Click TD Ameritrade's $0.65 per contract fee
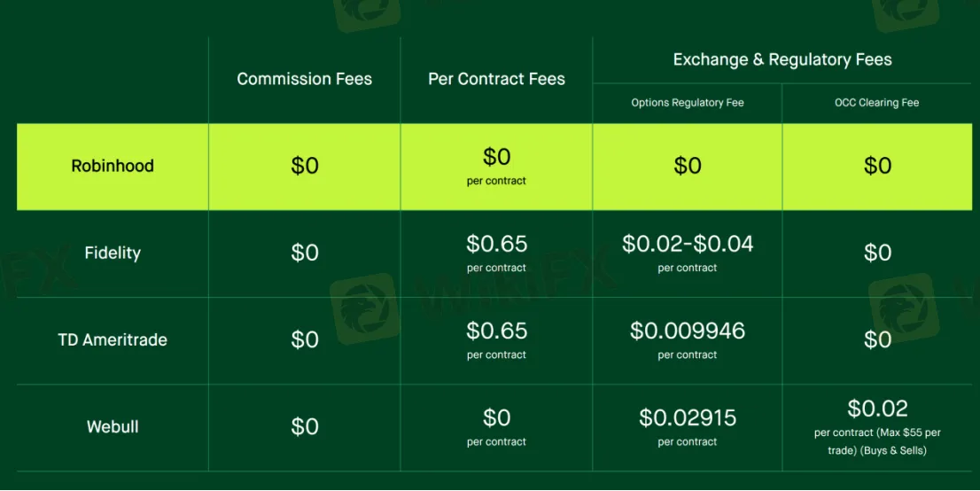This screenshot has width=980, height=491. click(x=496, y=331)
